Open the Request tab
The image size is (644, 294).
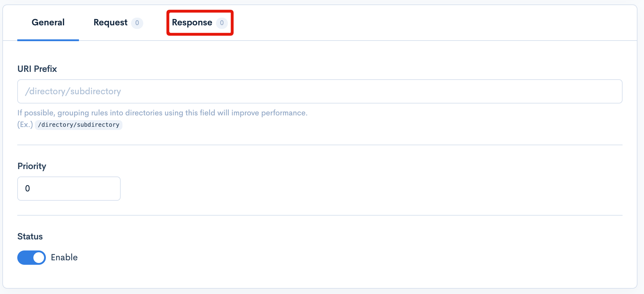tap(118, 23)
